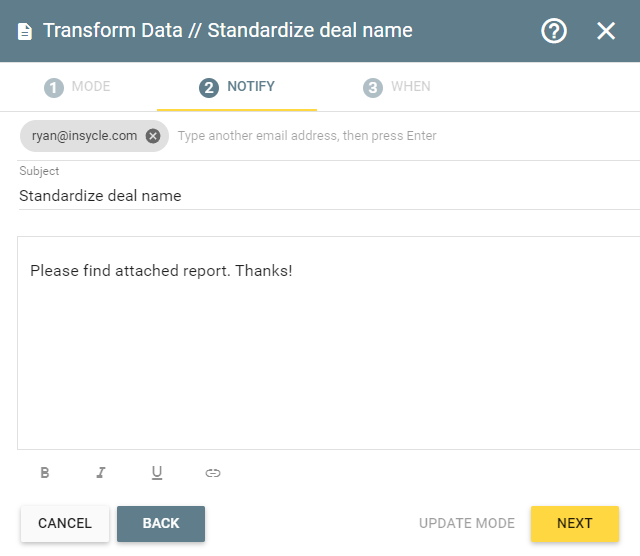Go to the When step tab
Viewport: 640px width, 556px height.
(397, 87)
